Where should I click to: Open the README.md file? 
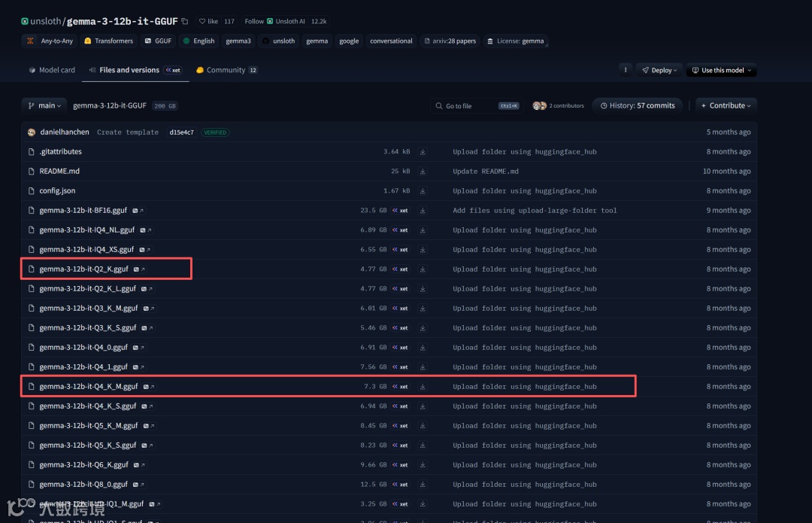tap(59, 171)
